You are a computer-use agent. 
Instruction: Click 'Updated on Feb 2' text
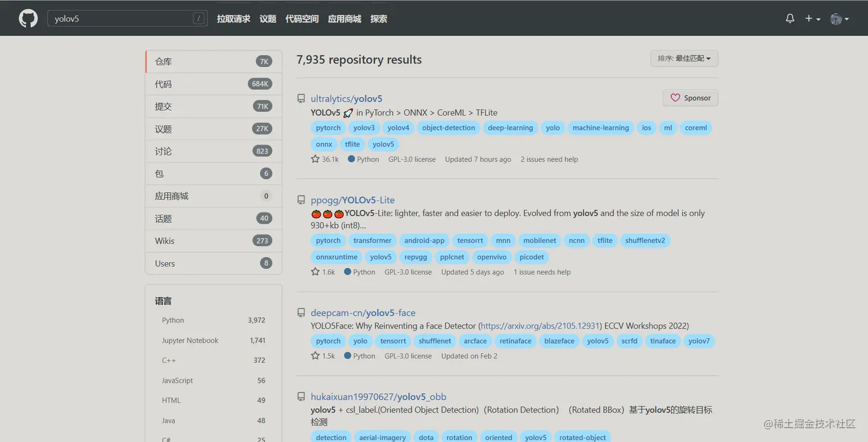469,356
